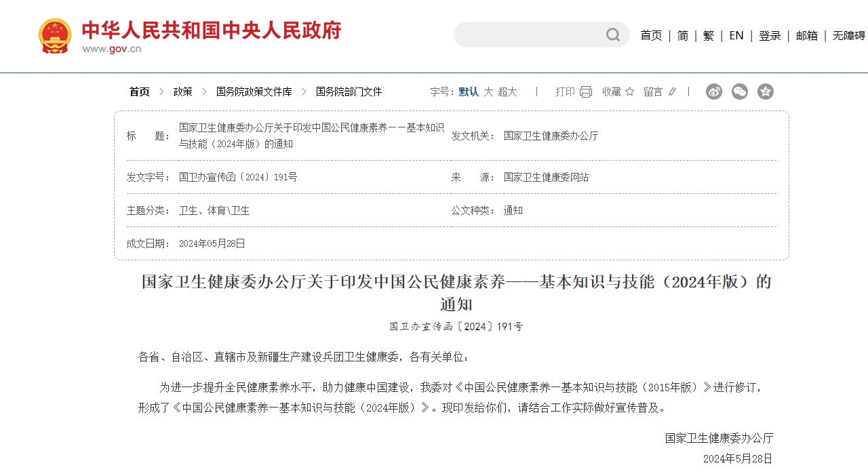Screen dimensions: 868x476
Task: Go to 首页 in the breadcrumb
Action: (140, 92)
